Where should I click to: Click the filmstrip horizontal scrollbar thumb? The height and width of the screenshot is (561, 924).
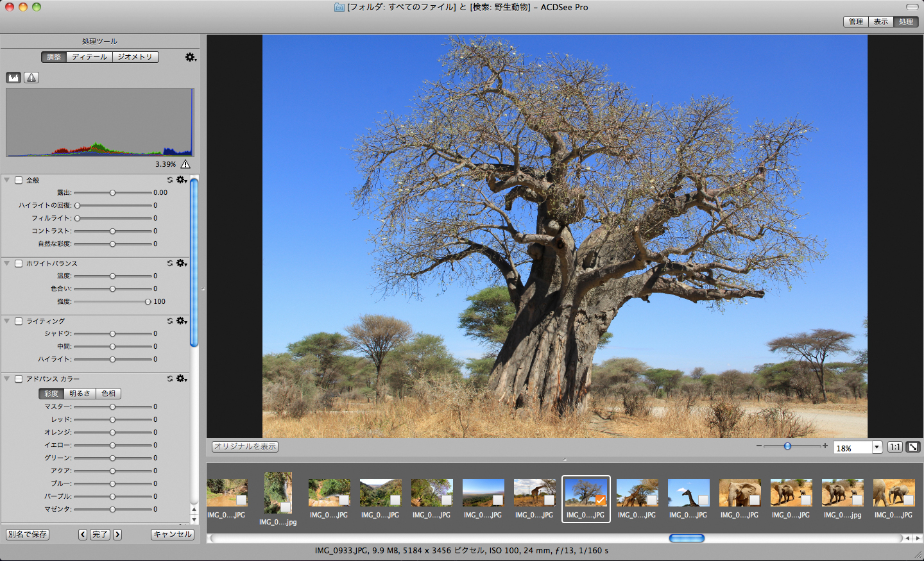click(x=687, y=539)
